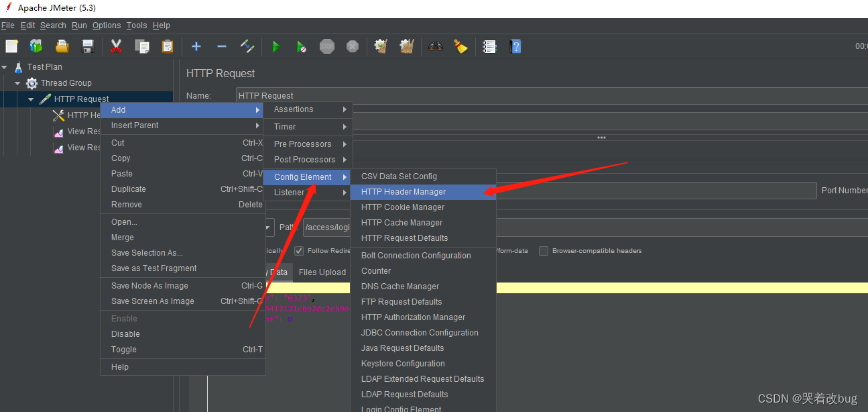Collapse the HTTP Request tree node arrow

[31, 99]
